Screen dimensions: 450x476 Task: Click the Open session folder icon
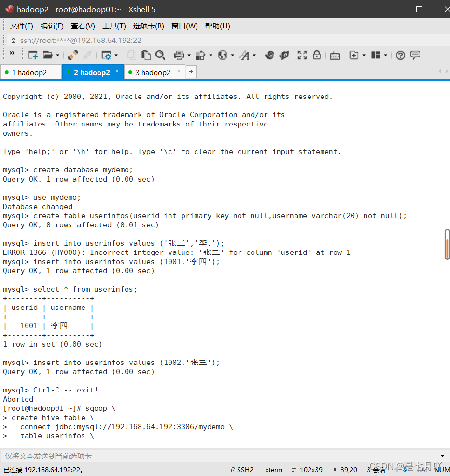pos(47,55)
